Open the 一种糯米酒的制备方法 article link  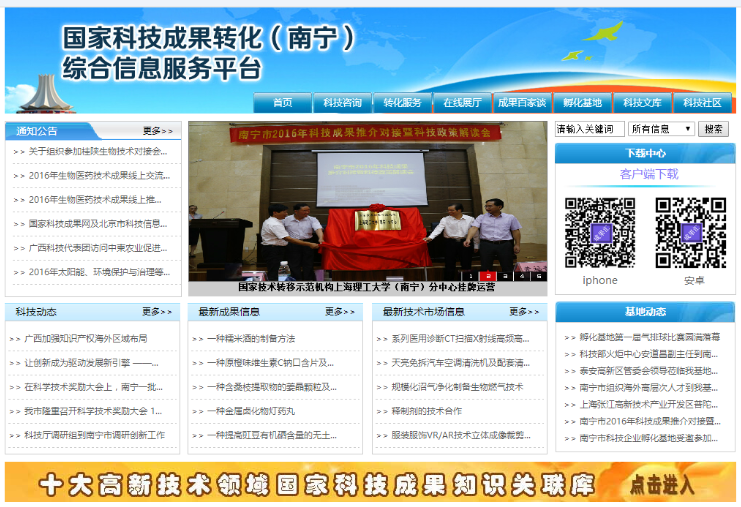251,338
